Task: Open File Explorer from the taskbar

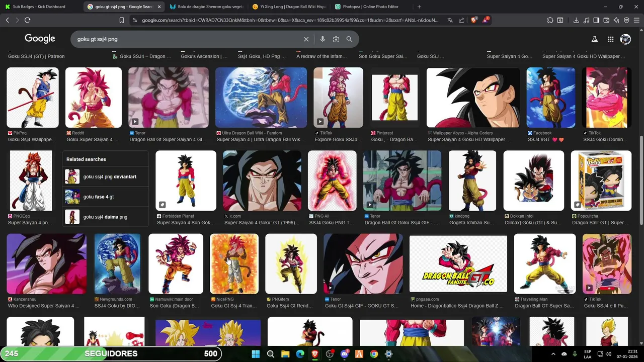Action: 285,354
